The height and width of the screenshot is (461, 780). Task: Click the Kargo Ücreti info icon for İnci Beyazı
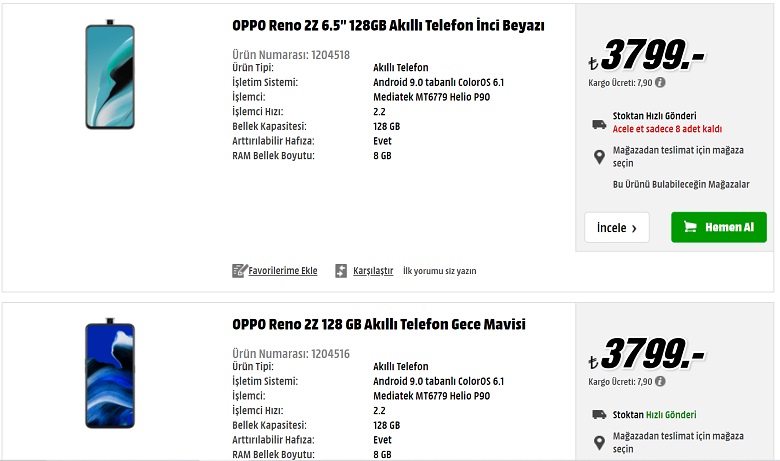tap(660, 83)
